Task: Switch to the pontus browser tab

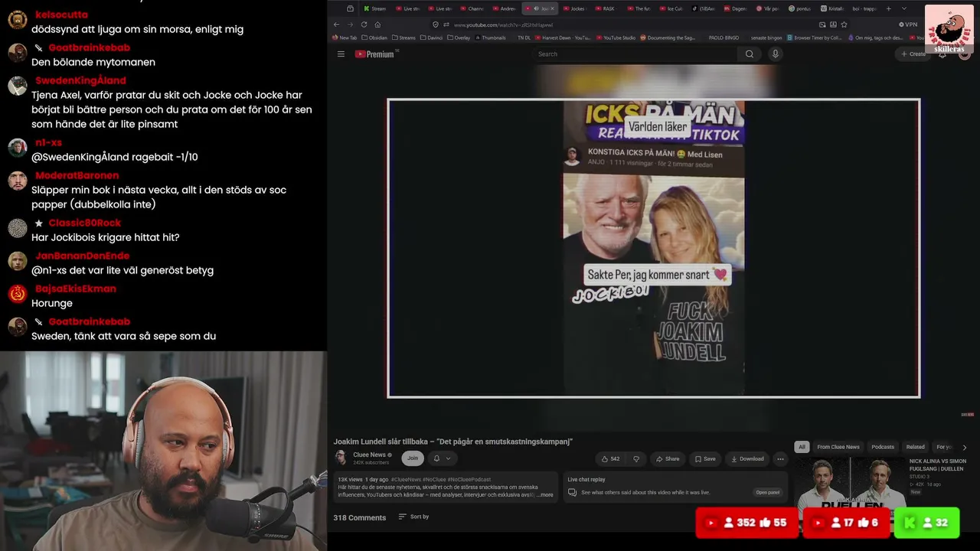Action: tap(799, 8)
